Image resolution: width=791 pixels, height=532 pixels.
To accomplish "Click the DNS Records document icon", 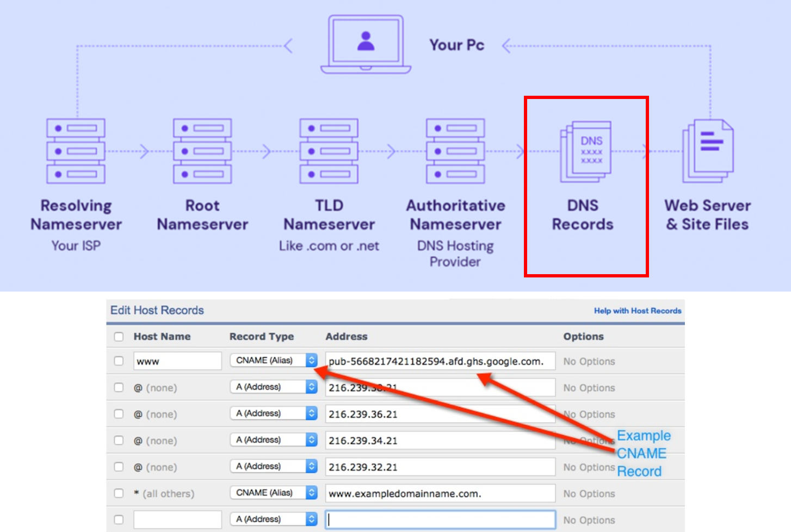I will click(586, 152).
